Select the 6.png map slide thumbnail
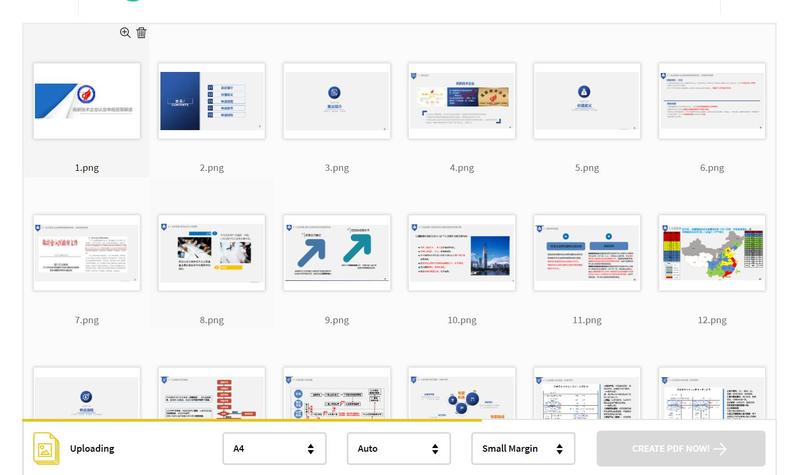 coord(712,101)
